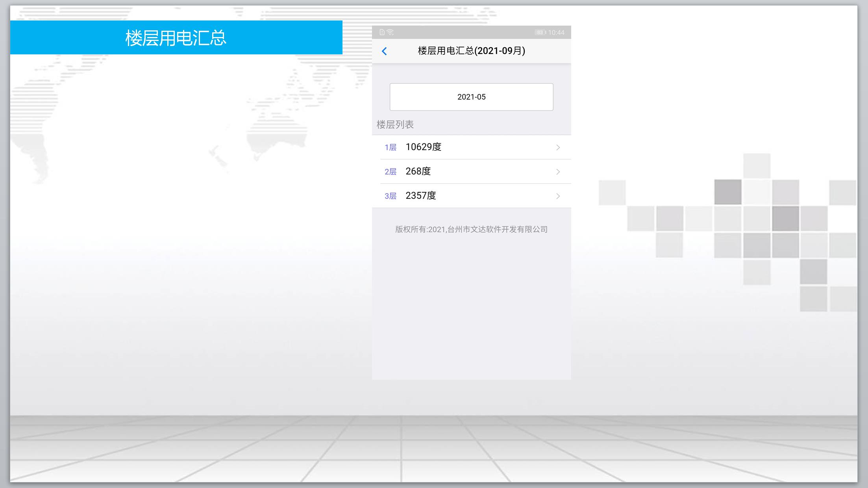Click the battery level indicator
Image resolution: width=868 pixels, height=488 pixels.
[x=540, y=32]
